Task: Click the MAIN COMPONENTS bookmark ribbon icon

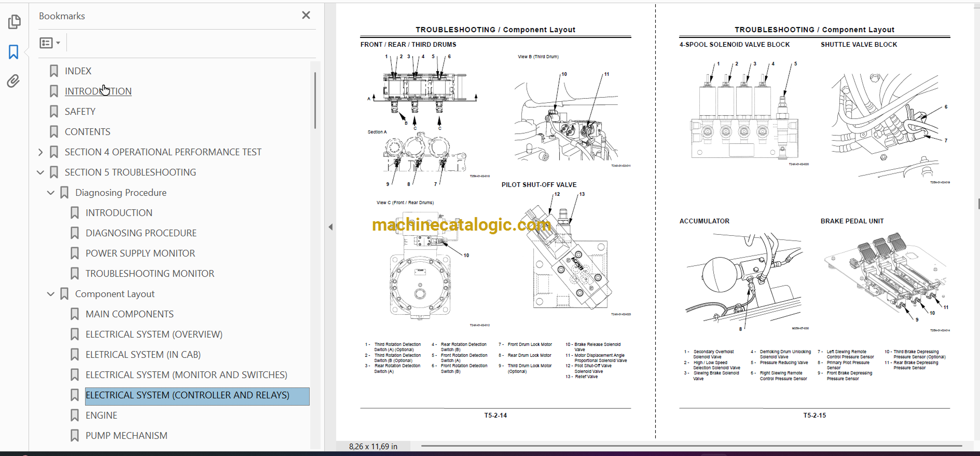Action: [x=75, y=314]
